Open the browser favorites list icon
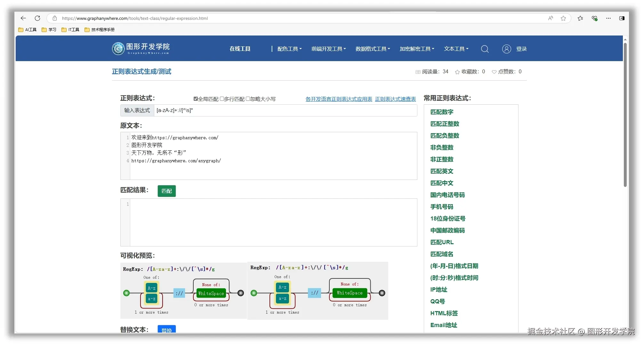This screenshot has width=644, height=345. tap(580, 18)
